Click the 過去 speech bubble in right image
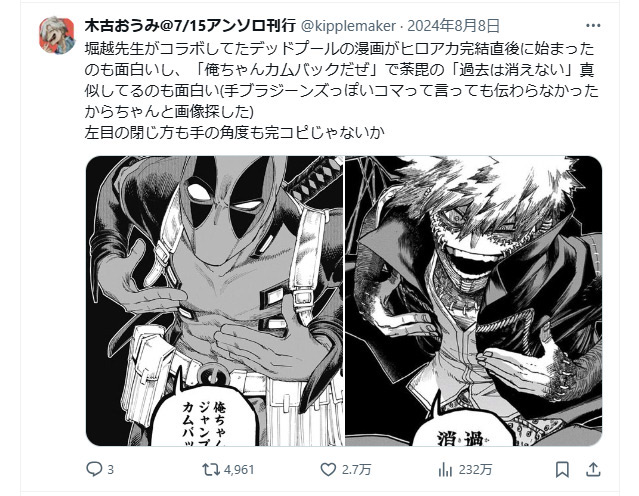This screenshot has height=496, width=639. click(463, 424)
